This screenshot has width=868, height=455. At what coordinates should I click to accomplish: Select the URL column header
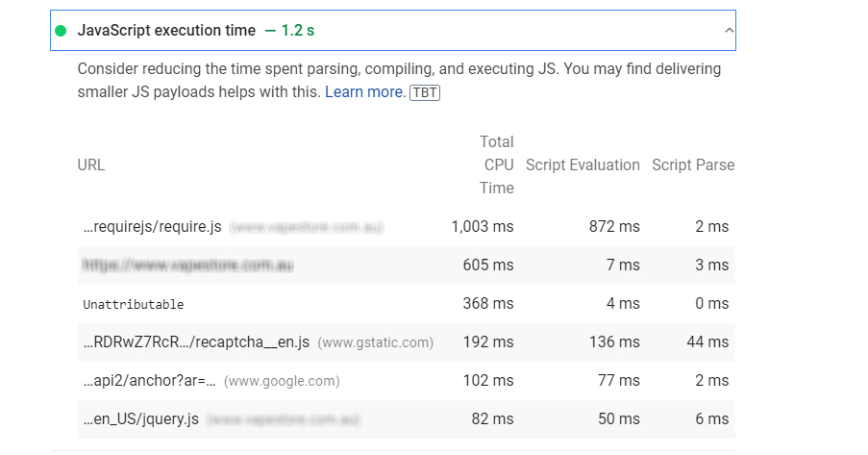[x=91, y=164]
